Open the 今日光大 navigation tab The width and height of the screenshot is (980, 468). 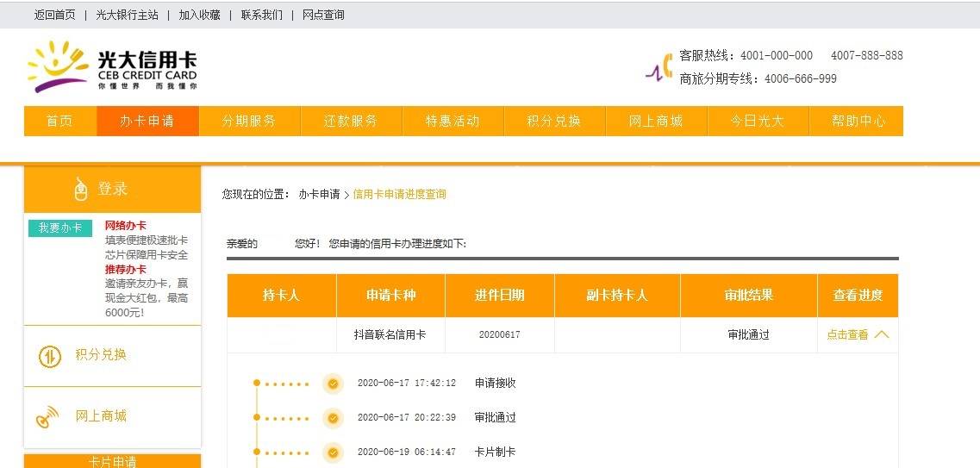coord(758,121)
